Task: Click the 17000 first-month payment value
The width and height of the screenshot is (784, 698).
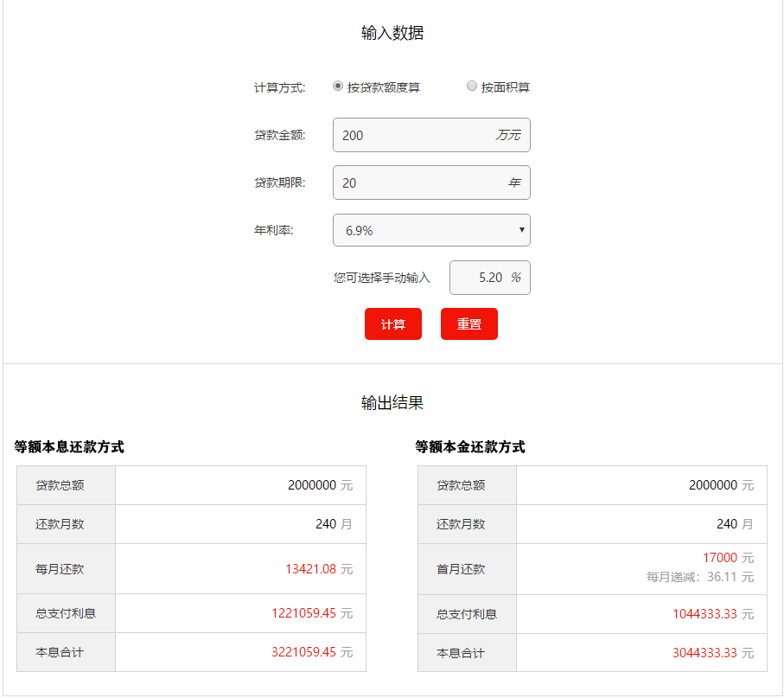Action: point(719,558)
